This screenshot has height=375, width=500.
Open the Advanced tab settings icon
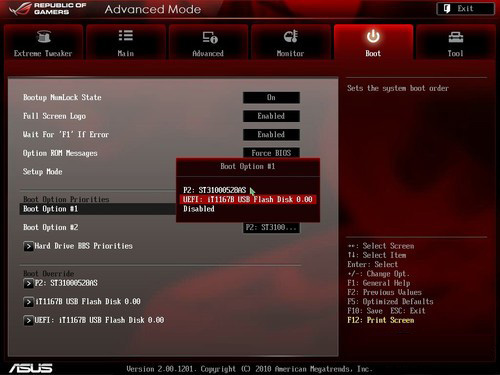point(210,37)
